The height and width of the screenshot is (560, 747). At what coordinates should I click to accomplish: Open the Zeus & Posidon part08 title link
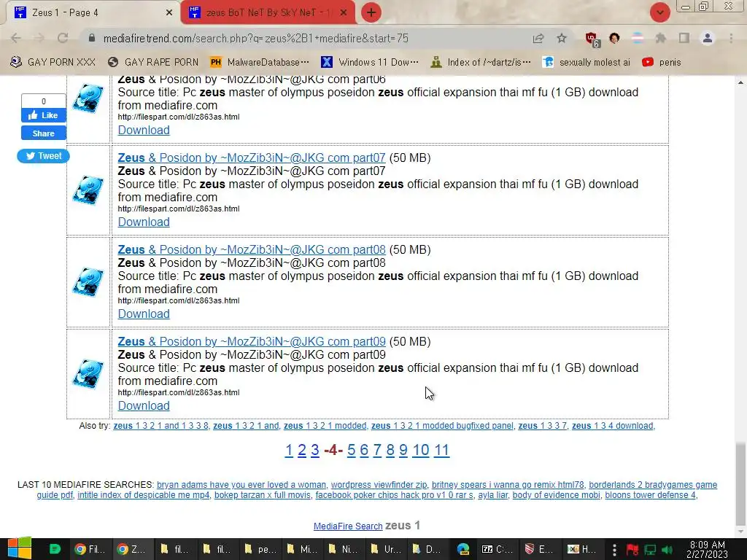(252, 249)
